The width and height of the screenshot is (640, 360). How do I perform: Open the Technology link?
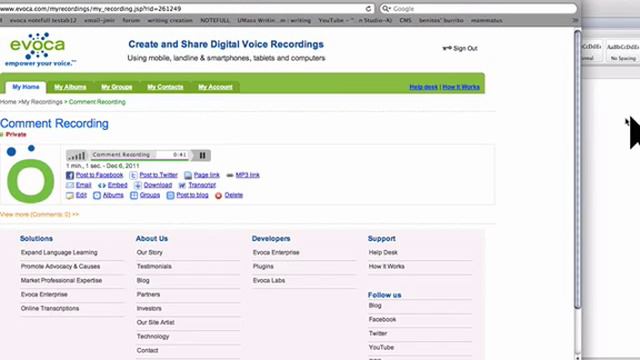coord(153,336)
